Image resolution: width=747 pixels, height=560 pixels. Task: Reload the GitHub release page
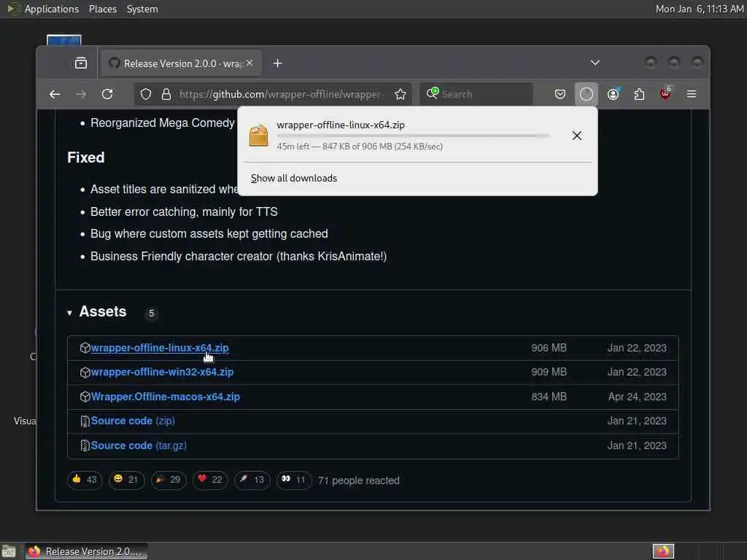click(107, 94)
